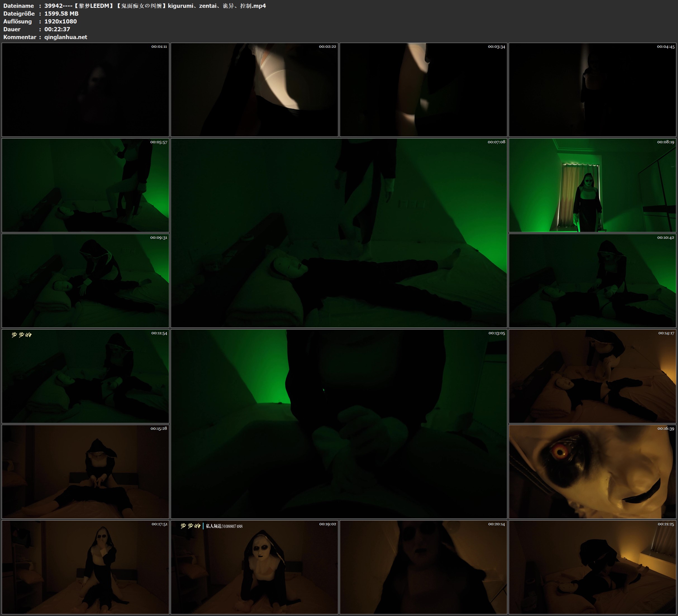
Task: Click the duration value 00:22:37
Action: tap(57, 29)
